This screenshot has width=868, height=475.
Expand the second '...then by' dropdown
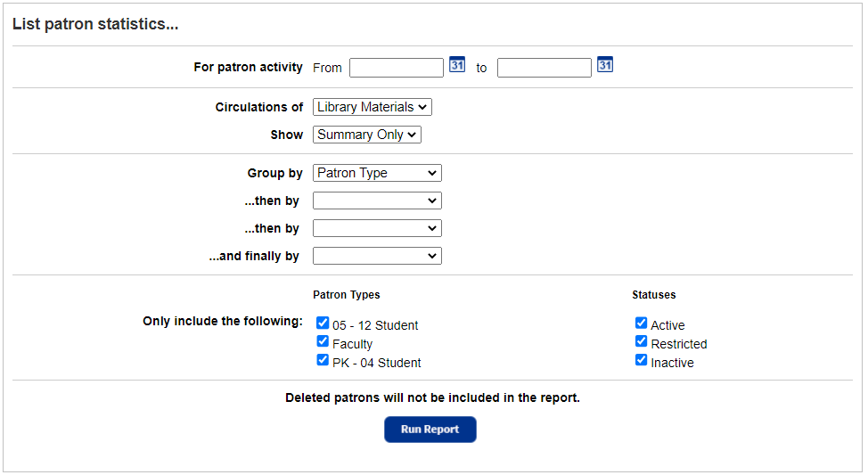377,228
